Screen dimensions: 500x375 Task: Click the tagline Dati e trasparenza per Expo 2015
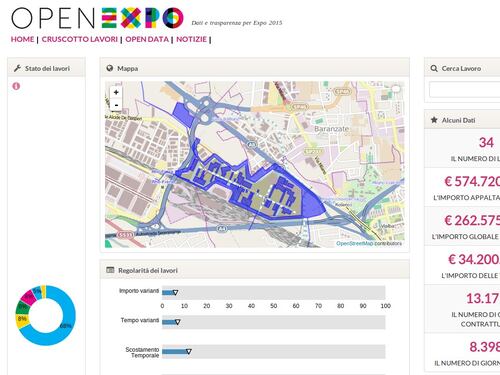[237, 23]
